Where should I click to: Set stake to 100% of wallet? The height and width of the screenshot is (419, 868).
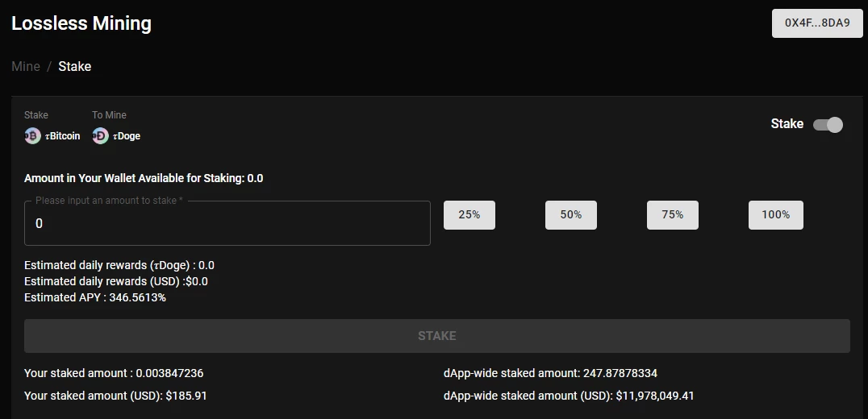[x=775, y=215]
